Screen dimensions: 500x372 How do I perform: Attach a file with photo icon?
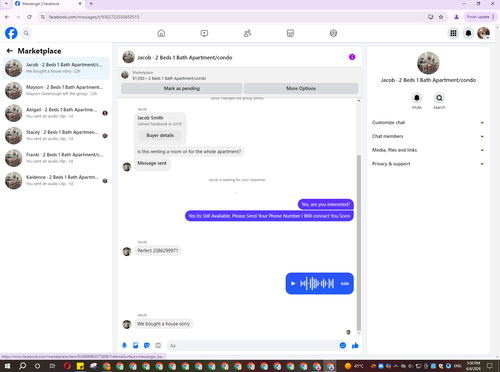click(136, 345)
